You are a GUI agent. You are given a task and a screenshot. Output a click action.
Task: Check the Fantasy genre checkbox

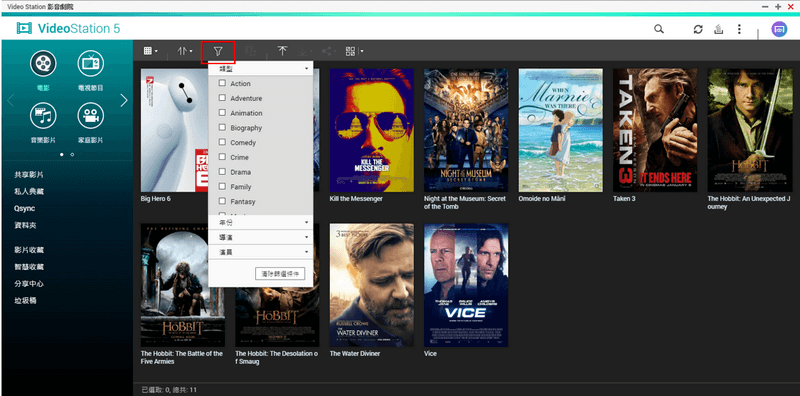[222, 202]
